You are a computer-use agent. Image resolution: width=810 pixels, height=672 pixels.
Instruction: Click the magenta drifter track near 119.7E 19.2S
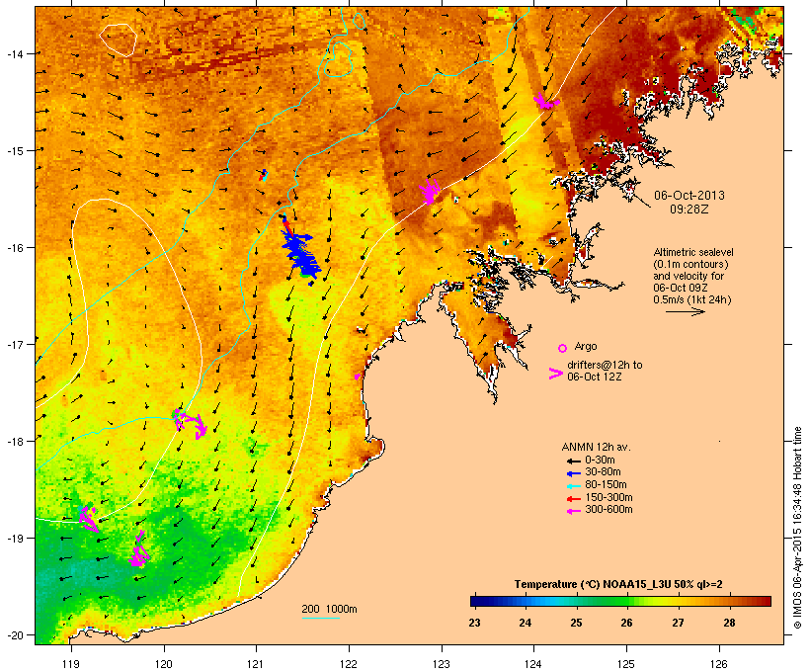point(138,550)
